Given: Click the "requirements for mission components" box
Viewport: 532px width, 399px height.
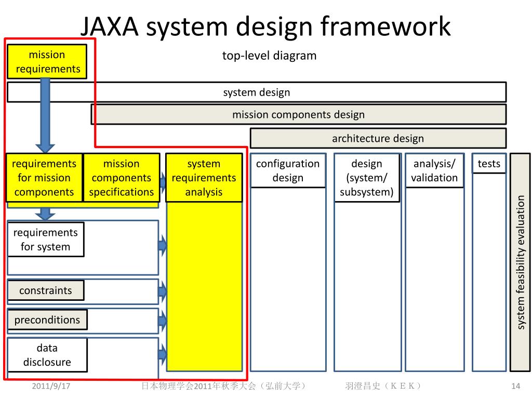Looking at the screenshot, I should (44, 178).
